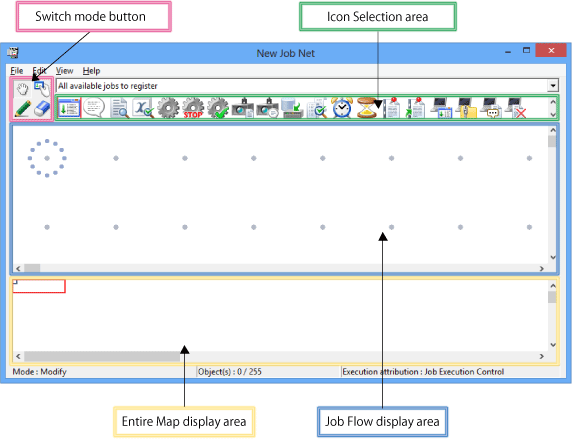Image resolution: width=572 pixels, height=439 pixels.
Task: Maximize the New Job Net window
Action: tap(526, 50)
